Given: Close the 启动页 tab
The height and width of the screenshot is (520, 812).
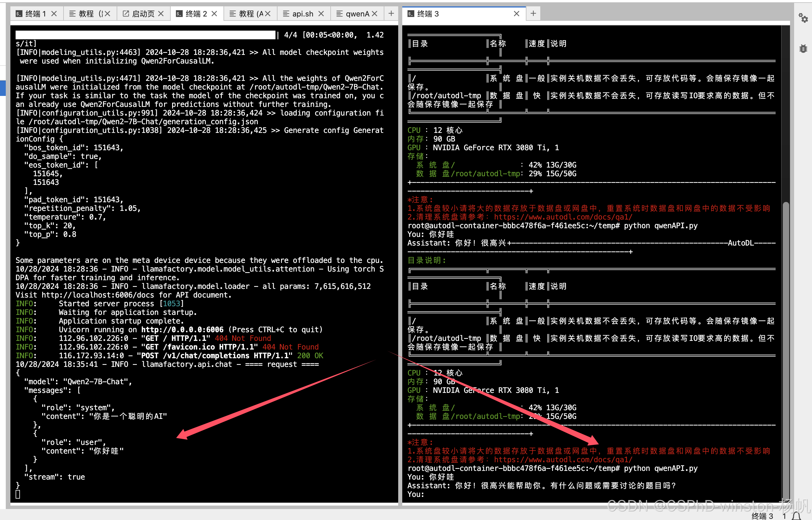Looking at the screenshot, I should pyautogui.click(x=161, y=14).
